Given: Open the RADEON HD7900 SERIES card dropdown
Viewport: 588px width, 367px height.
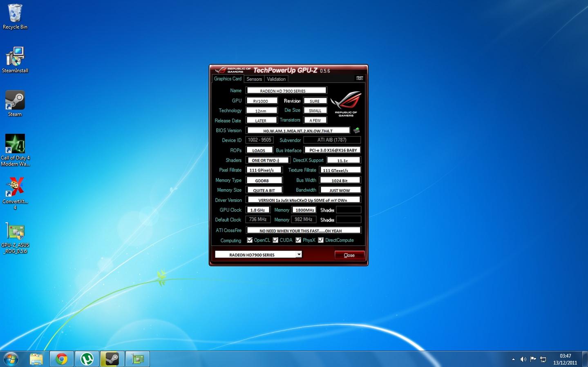Looking at the screenshot, I should (299, 254).
